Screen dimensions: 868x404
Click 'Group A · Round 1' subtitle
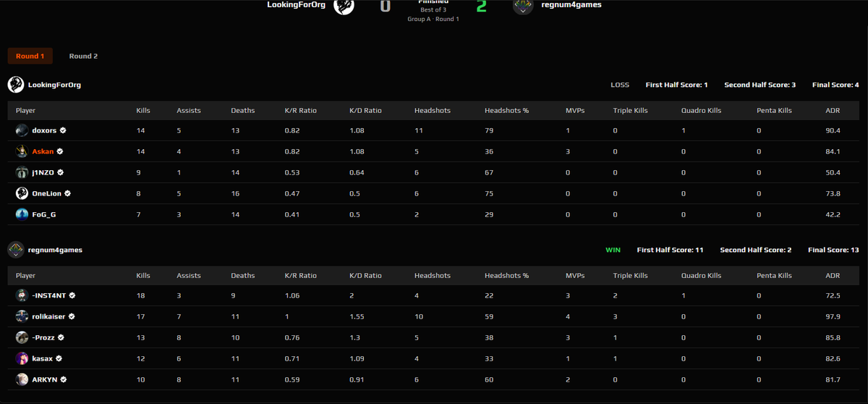tap(433, 19)
